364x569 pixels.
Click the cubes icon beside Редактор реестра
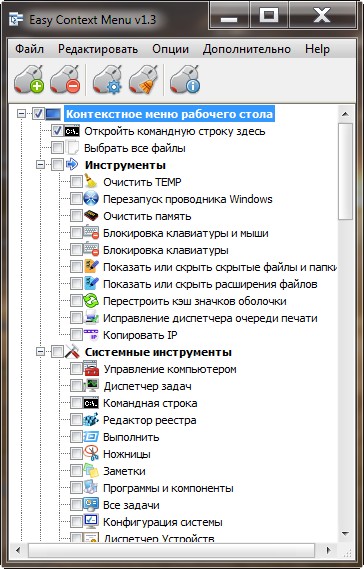91,420
